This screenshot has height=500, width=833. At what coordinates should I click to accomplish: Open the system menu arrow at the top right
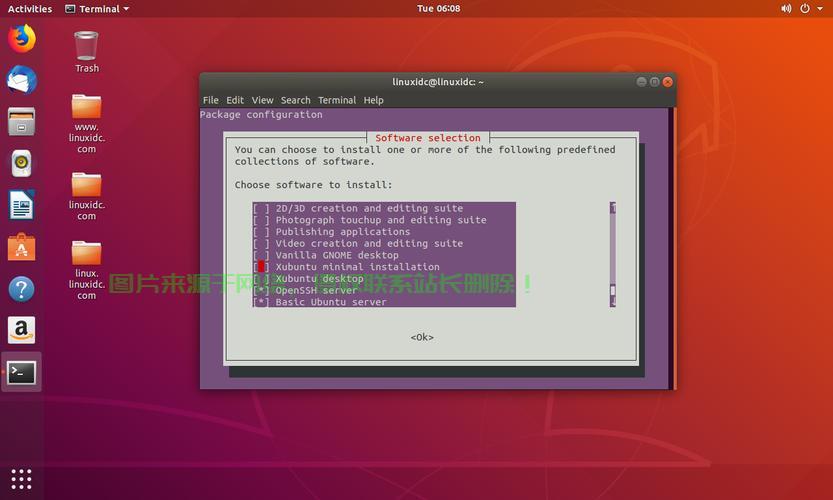click(820, 9)
